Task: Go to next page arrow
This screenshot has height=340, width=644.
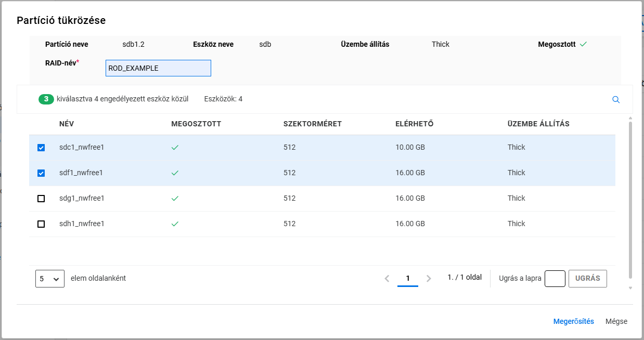Action: (429, 279)
